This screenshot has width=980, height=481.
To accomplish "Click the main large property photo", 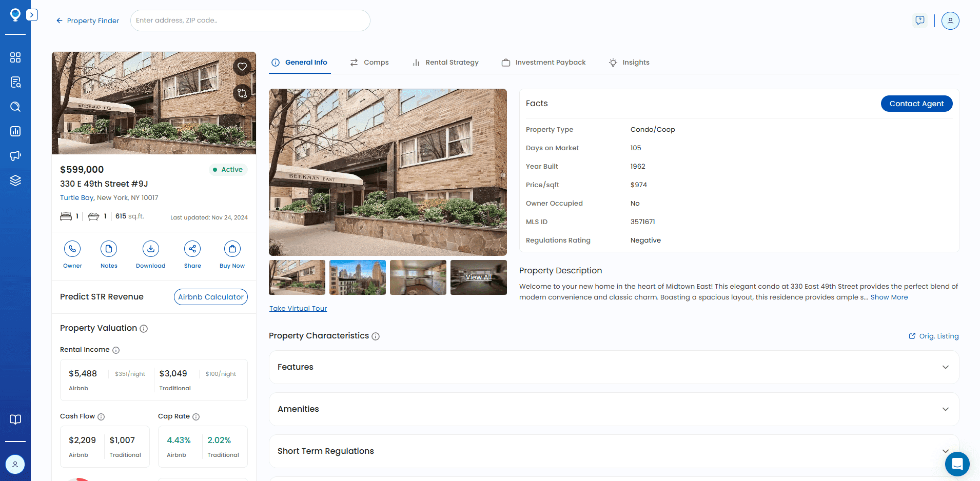I will (x=388, y=172).
